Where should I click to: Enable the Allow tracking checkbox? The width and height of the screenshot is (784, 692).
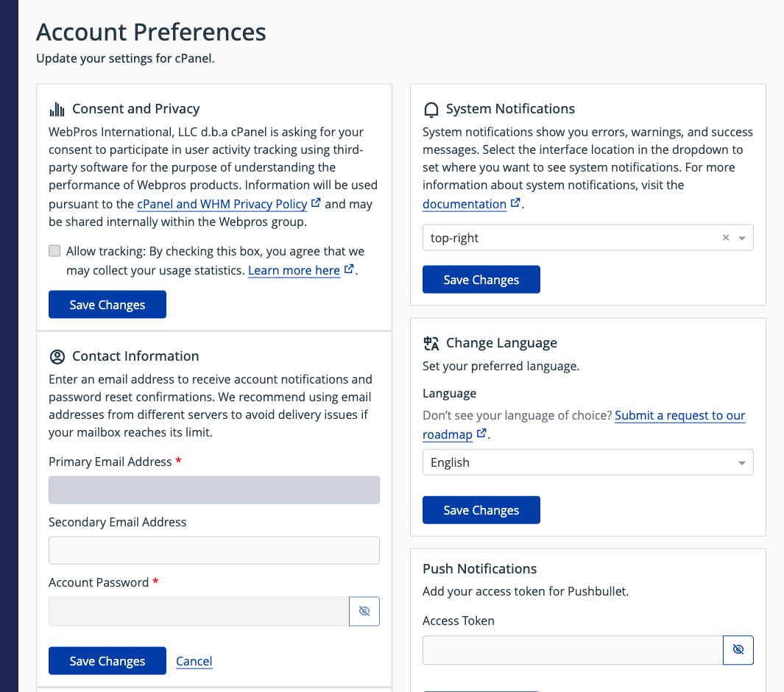[54, 250]
